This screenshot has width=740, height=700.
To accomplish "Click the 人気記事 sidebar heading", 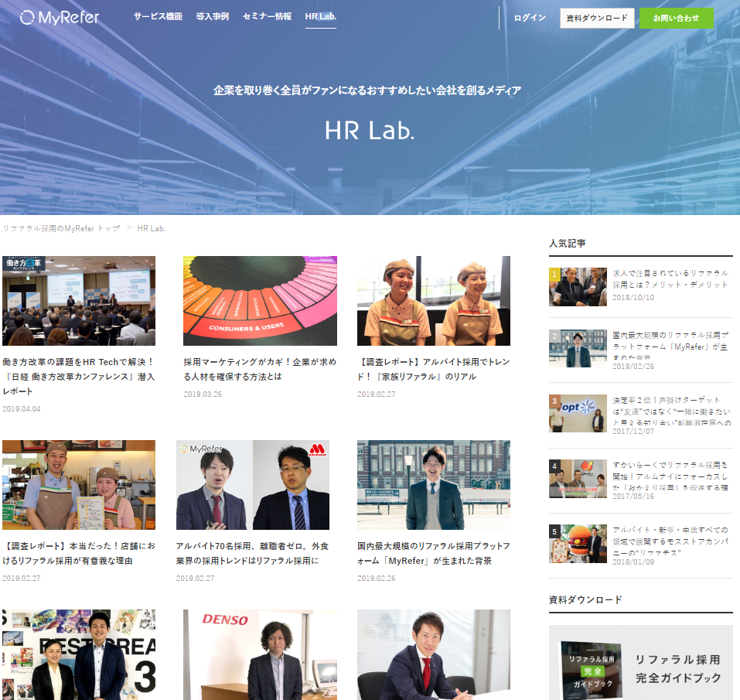I will (568, 244).
